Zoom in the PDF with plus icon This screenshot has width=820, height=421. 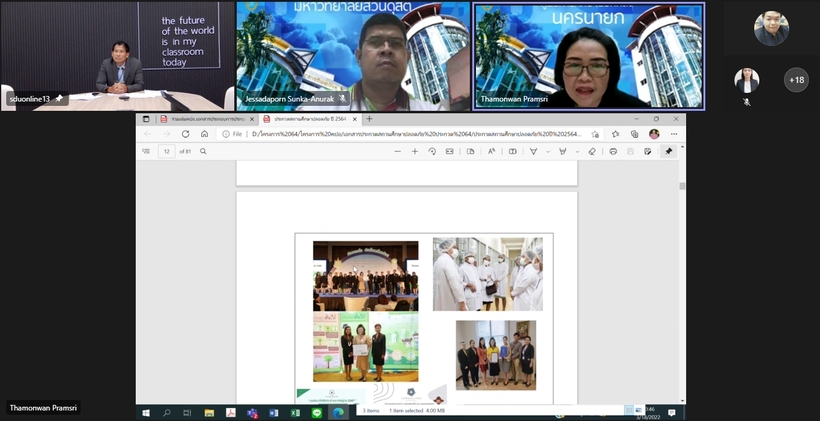click(x=415, y=151)
